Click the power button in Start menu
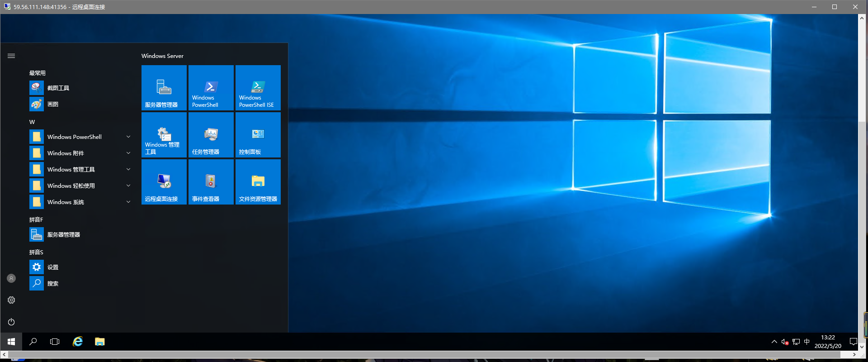Image resolution: width=868 pixels, height=362 pixels. click(11, 322)
